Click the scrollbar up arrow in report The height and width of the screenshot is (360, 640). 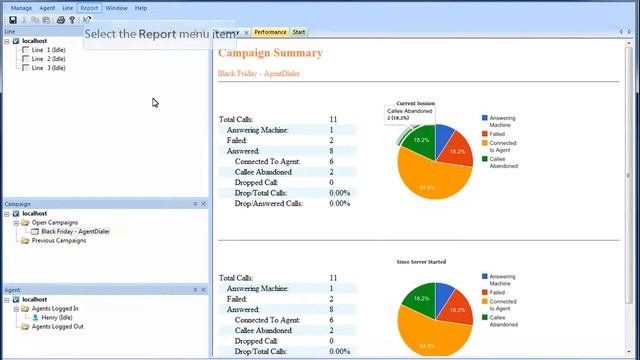[x=629, y=42]
